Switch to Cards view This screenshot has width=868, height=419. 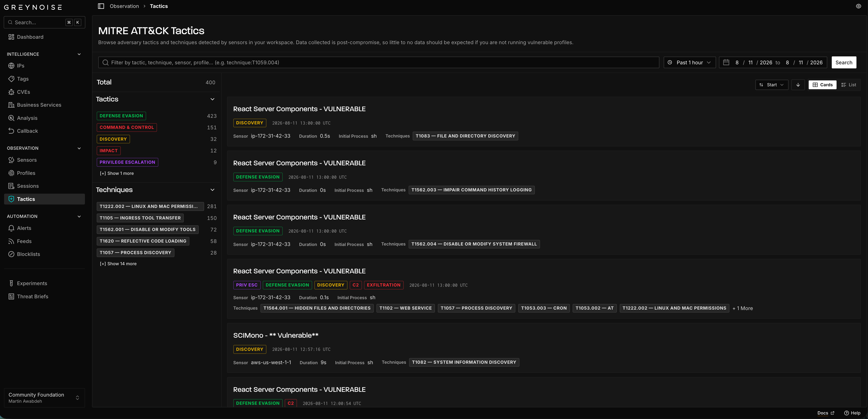coord(822,85)
